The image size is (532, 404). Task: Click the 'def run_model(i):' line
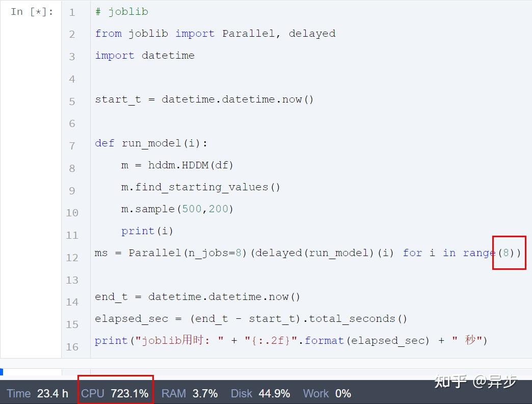pos(151,143)
